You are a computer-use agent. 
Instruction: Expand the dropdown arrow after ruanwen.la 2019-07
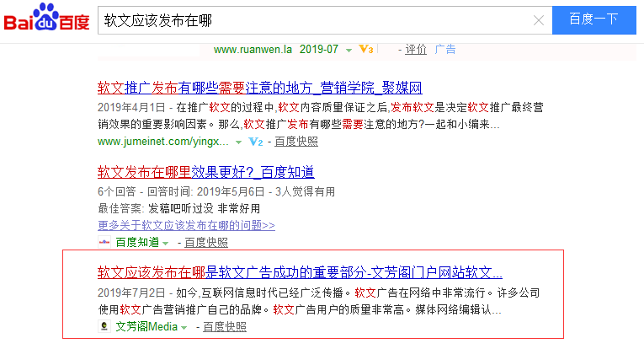pyautogui.click(x=349, y=50)
